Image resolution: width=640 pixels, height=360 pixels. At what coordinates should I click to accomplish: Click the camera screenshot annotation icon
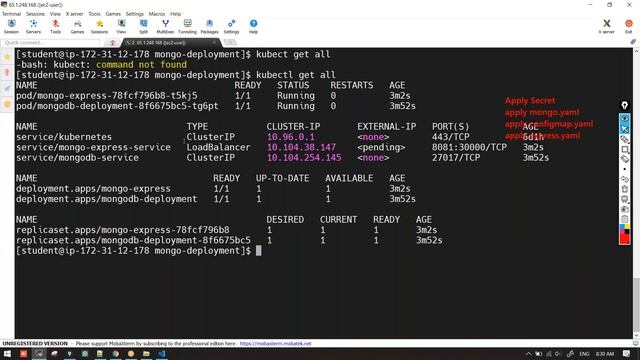[624, 209]
